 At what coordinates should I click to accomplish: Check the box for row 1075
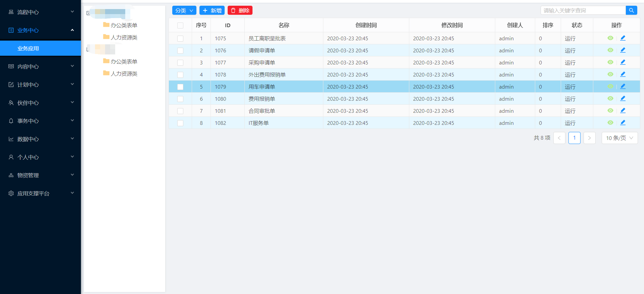click(180, 39)
